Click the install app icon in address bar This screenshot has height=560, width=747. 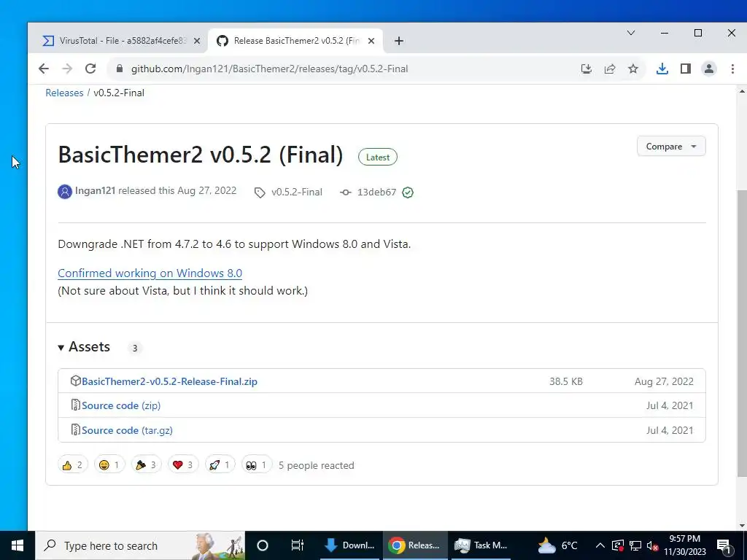coord(587,69)
